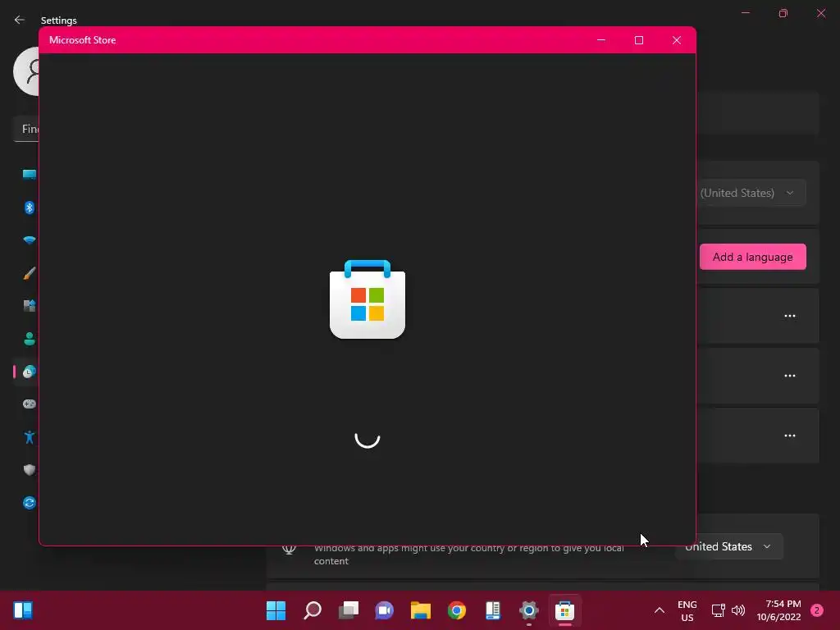
Task: Open Gaming category in Settings sidebar
Action: click(30, 404)
